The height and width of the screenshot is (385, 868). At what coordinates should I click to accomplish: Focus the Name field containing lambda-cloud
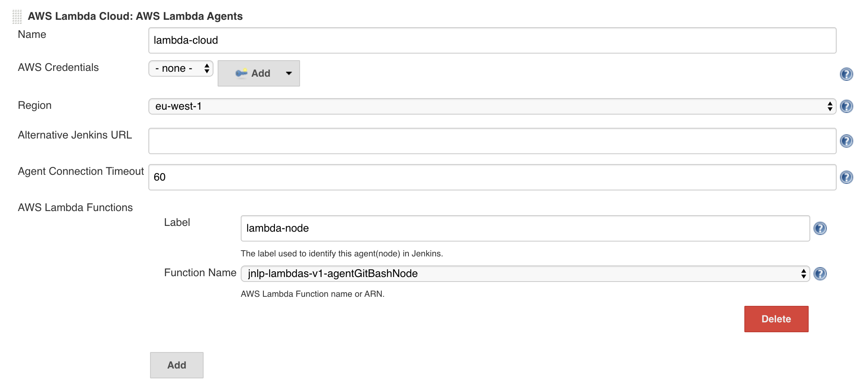pos(492,40)
